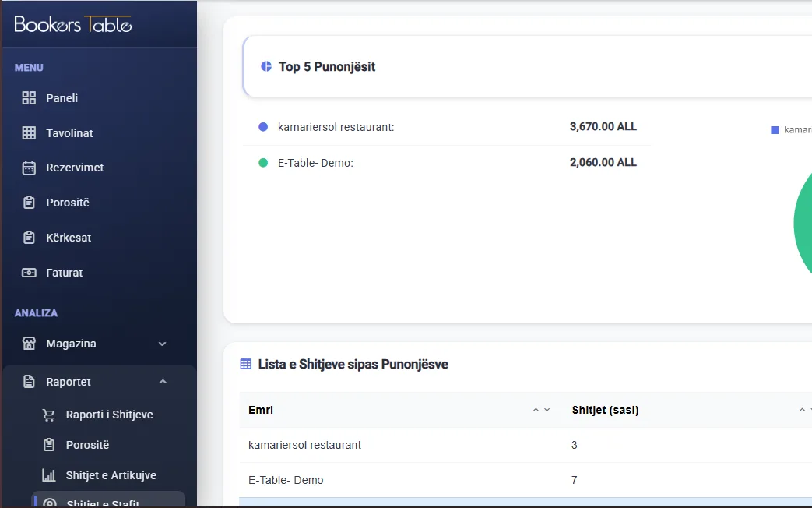The width and height of the screenshot is (812, 508).
Task: Sort the Emri column descending
Action: point(547,410)
